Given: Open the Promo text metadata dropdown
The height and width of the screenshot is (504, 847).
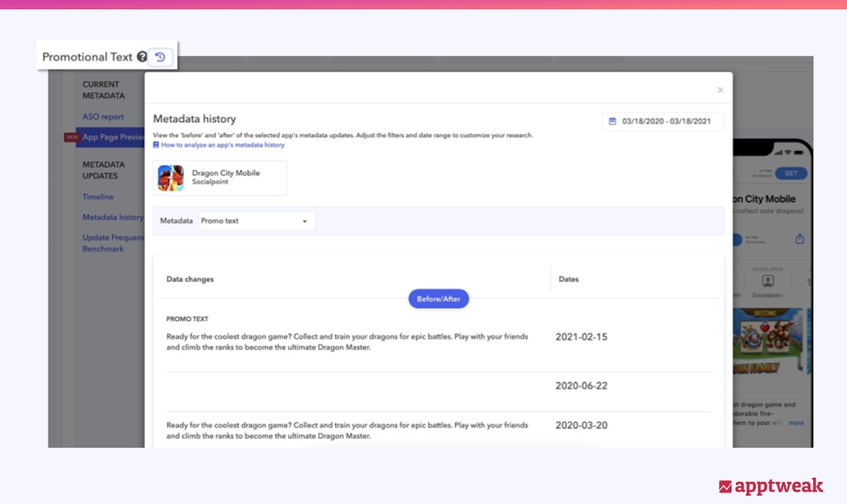Looking at the screenshot, I should pyautogui.click(x=256, y=221).
